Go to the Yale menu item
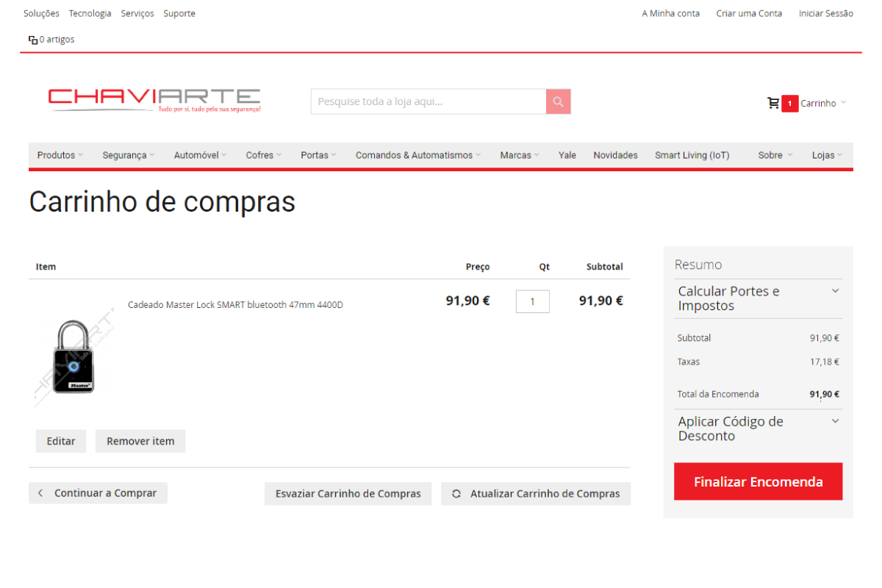 tap(567, 155)
